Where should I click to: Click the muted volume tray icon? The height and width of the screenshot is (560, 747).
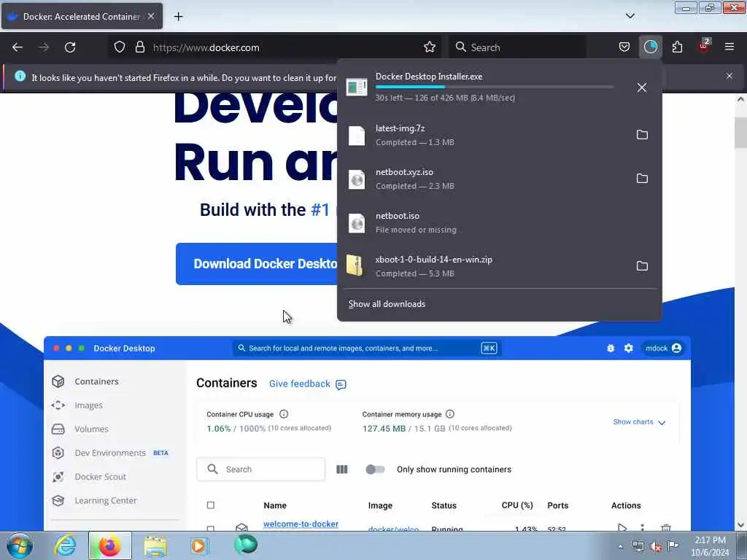coord(656,547)
